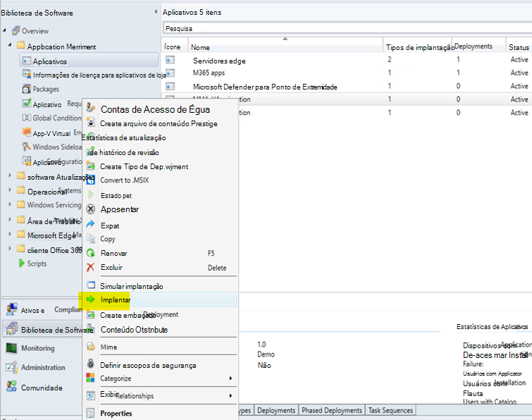Select the Servidores edge row name
The height and width of the screenshot is (420, 532).
click(x=219, y=61)
